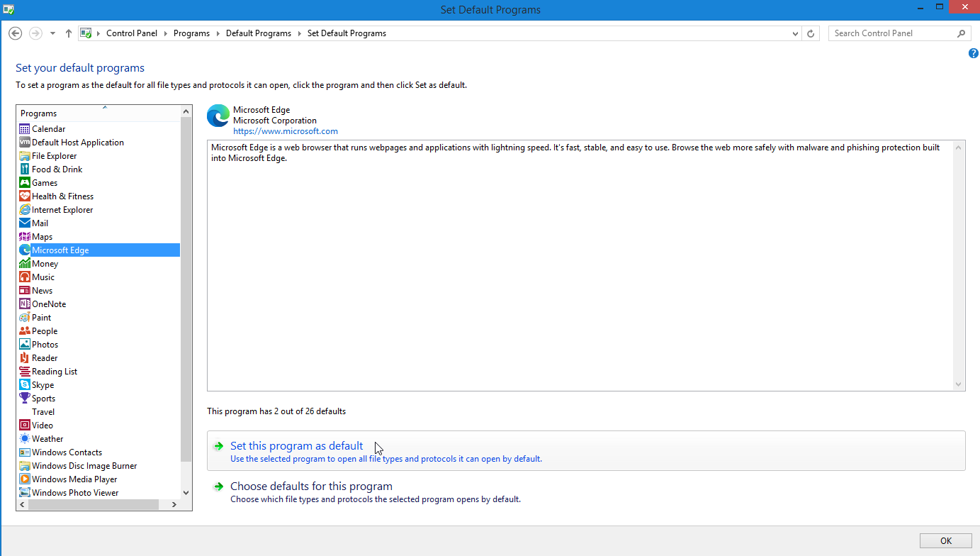Click the search magnifier icon

(962, 33)
